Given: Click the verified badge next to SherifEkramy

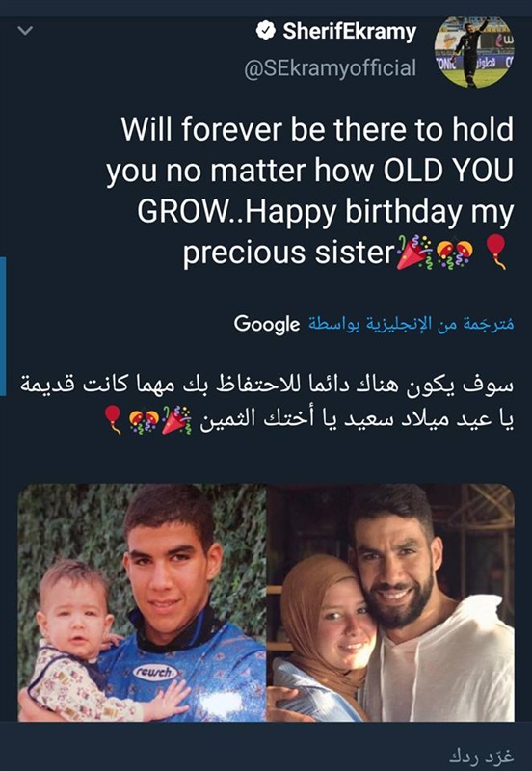Looking at the screenshot, I should (265, 31).
